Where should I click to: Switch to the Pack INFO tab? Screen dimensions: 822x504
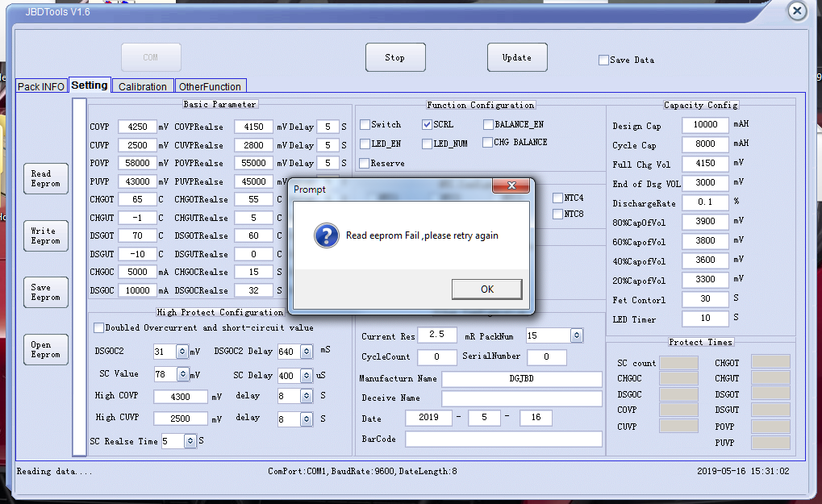pos(41,86)
